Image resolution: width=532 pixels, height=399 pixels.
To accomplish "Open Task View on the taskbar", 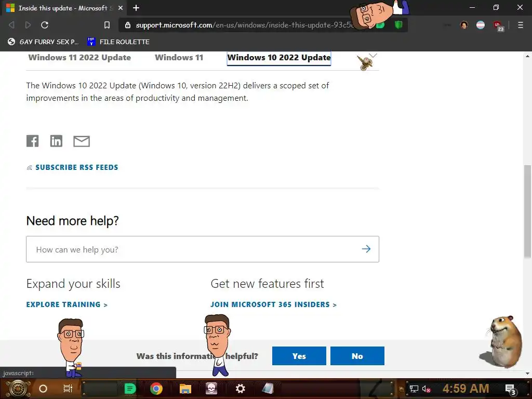I will point(68,389).
